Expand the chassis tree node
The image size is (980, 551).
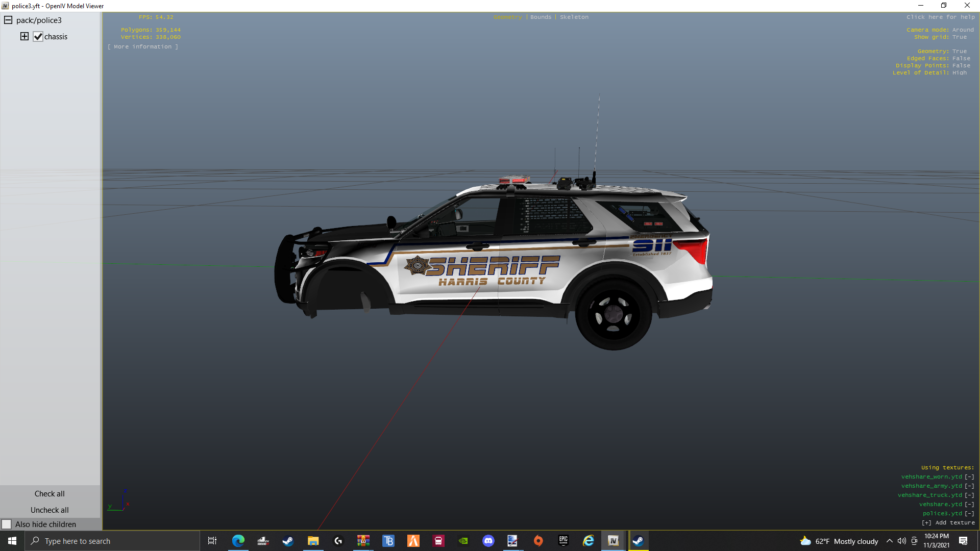point(24,36)
